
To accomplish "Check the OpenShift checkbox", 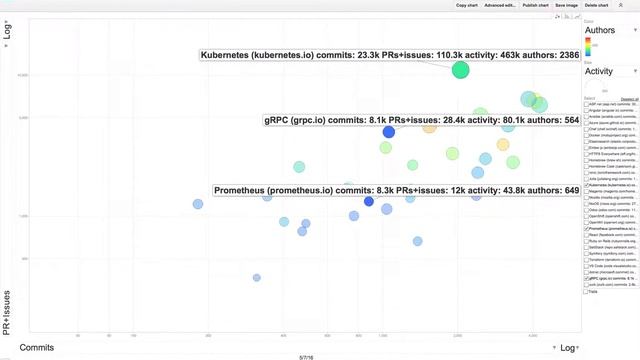I will pos(587,216).
